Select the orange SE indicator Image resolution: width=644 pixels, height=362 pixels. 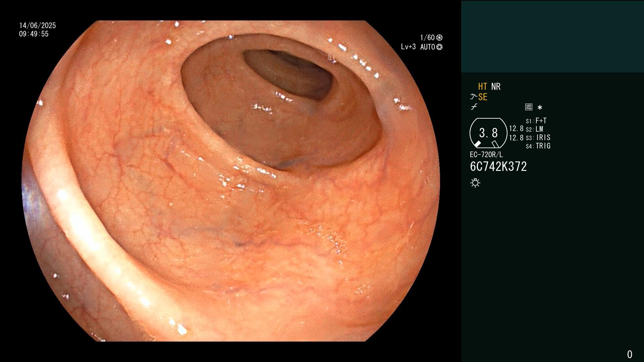point(483,97)
